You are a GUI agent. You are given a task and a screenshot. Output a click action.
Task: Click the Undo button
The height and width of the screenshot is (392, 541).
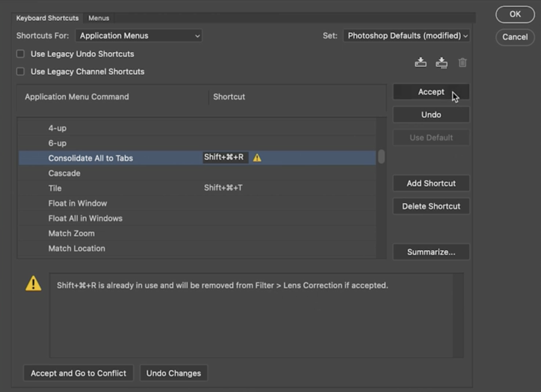[x=431, y=115]
